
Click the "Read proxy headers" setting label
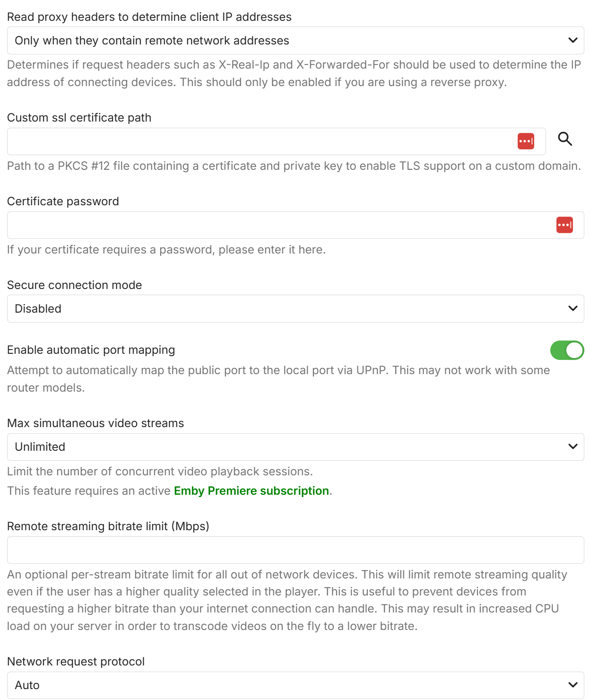(149, 17)
